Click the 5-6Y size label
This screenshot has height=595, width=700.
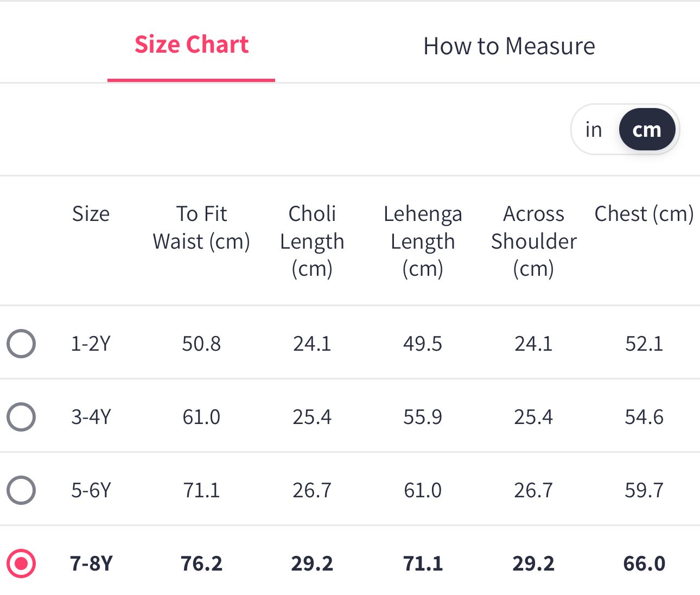[91, 490]
